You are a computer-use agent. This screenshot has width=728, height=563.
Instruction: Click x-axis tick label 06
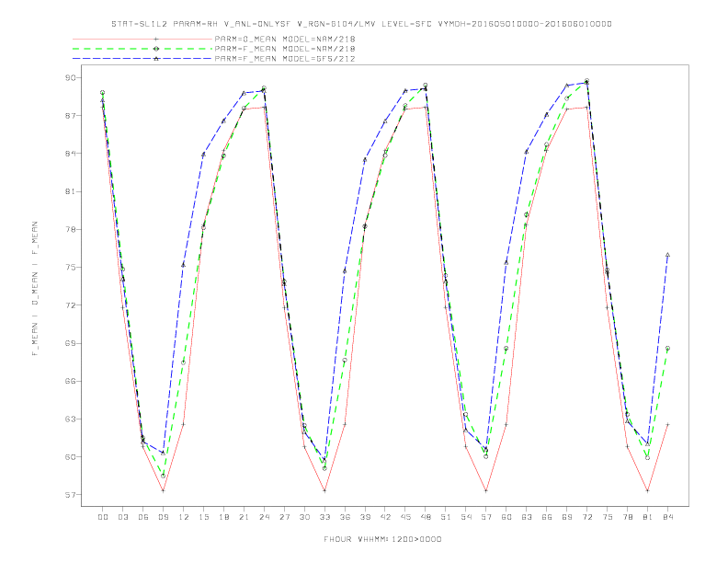click(x=143, y=517)
